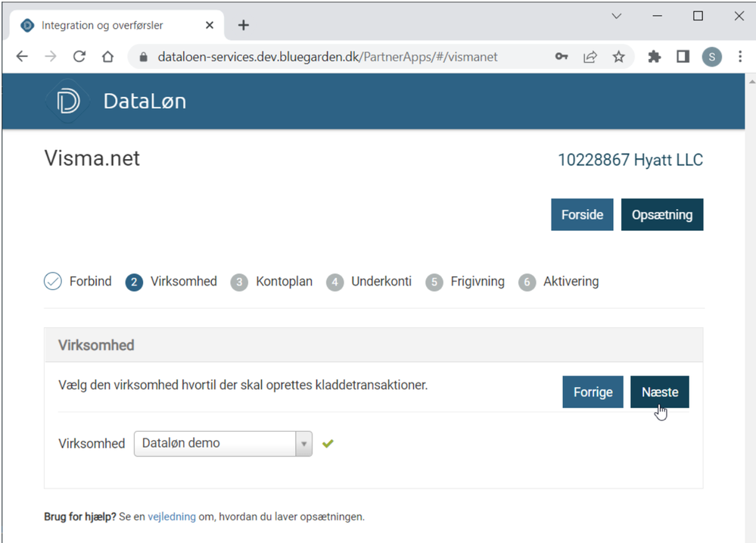Viewport: 756px width, 543px height.
Task: Click the dropdown arrow of Virksomhed combo
Action: click(303, 444)
